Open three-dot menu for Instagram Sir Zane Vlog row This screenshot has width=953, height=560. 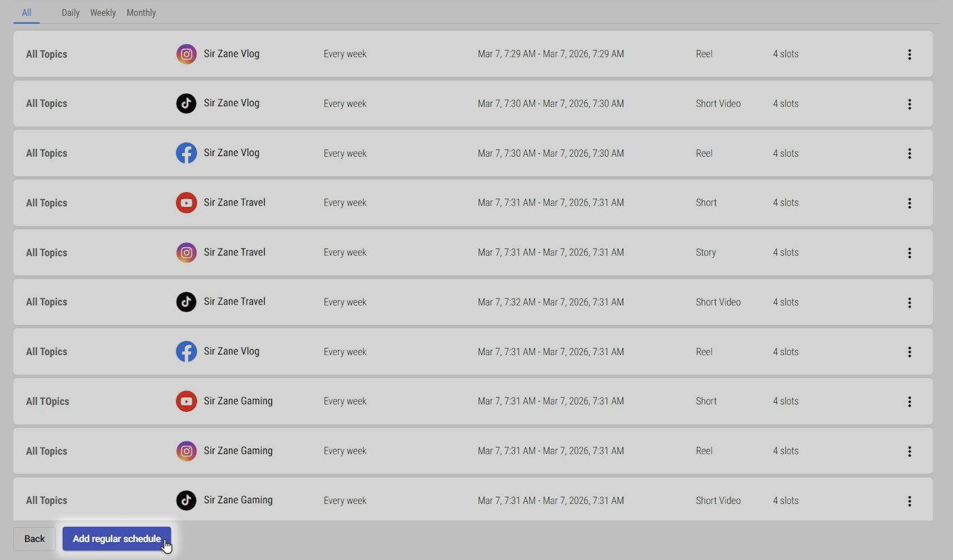pyautogui.click(x=909, y=54)
